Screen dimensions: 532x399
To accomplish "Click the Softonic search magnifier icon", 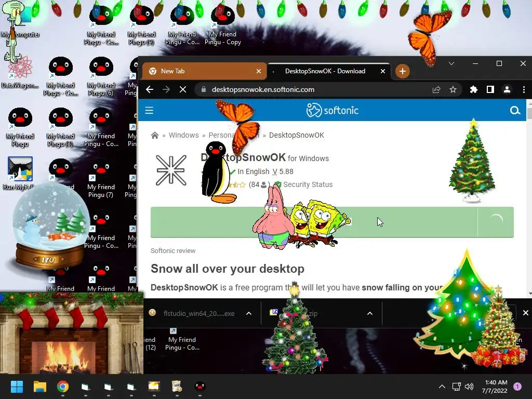I will 515,110.
